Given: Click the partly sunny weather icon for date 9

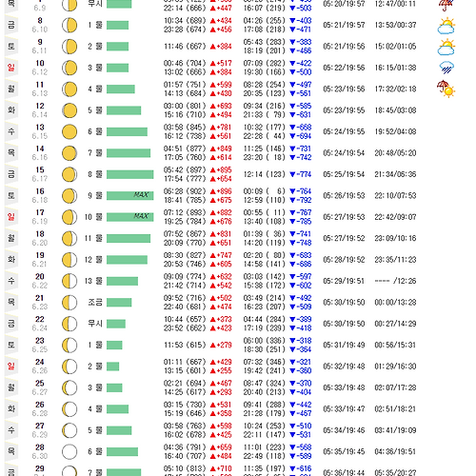Looking at the screenshot, I should (x=446, y=48).
